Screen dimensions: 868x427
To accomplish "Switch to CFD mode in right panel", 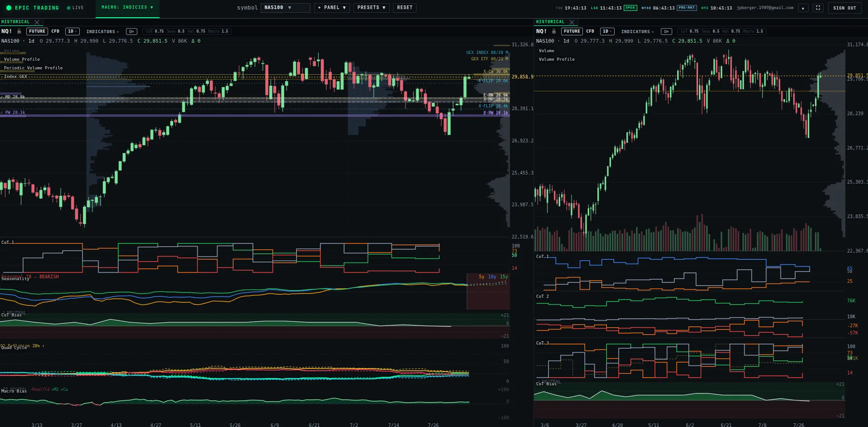I will pos(590,31).
